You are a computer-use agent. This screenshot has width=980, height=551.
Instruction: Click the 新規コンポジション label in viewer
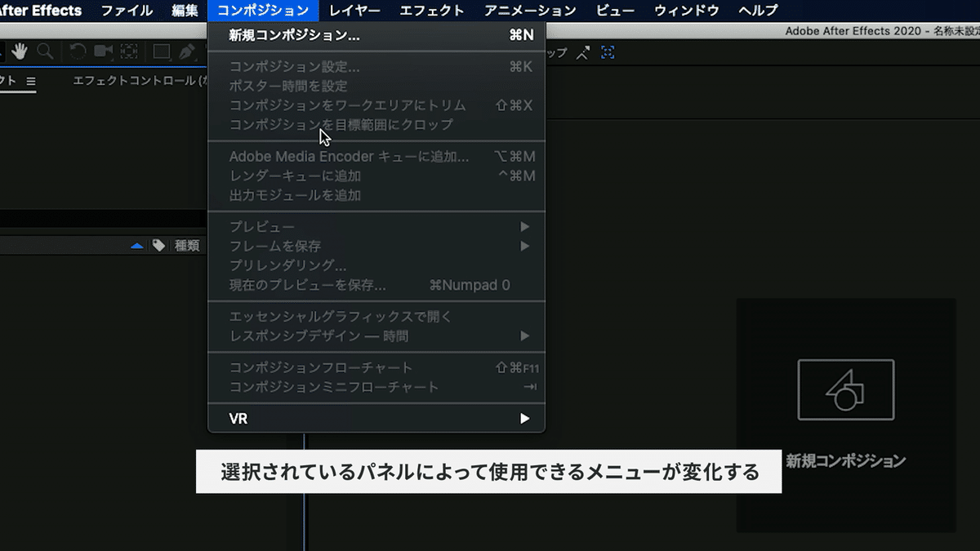click(846, 460)
